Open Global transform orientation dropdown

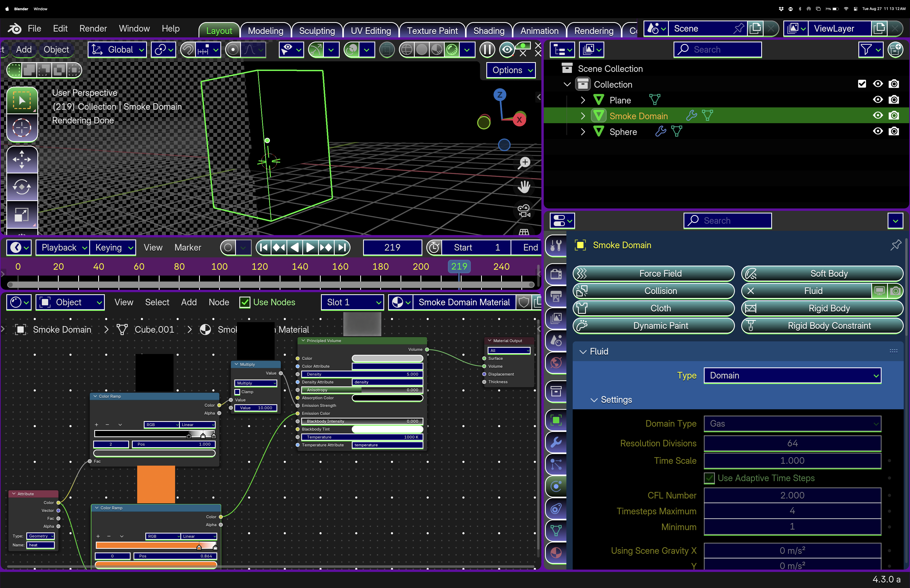coord(117,50)
